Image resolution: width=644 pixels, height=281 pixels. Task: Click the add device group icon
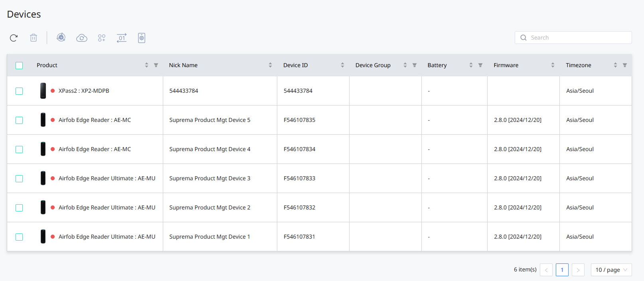(x=102, y=38)
